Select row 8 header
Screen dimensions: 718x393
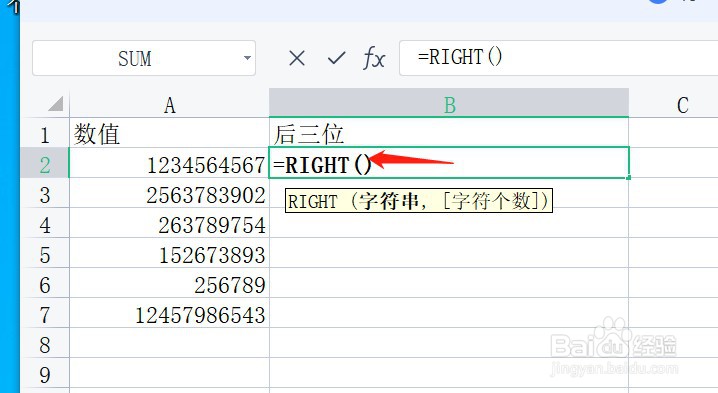coord(45,343)
